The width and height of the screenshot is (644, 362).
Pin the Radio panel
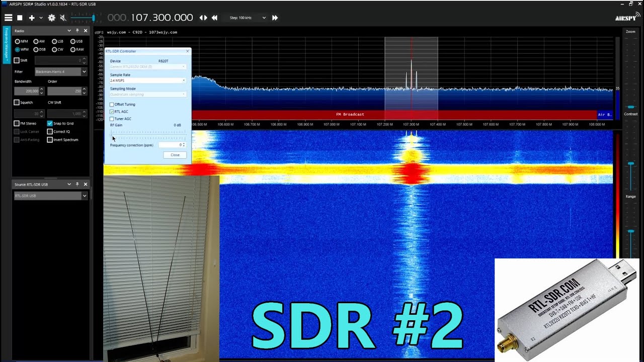pyautogui.click(x=77, y=31)
